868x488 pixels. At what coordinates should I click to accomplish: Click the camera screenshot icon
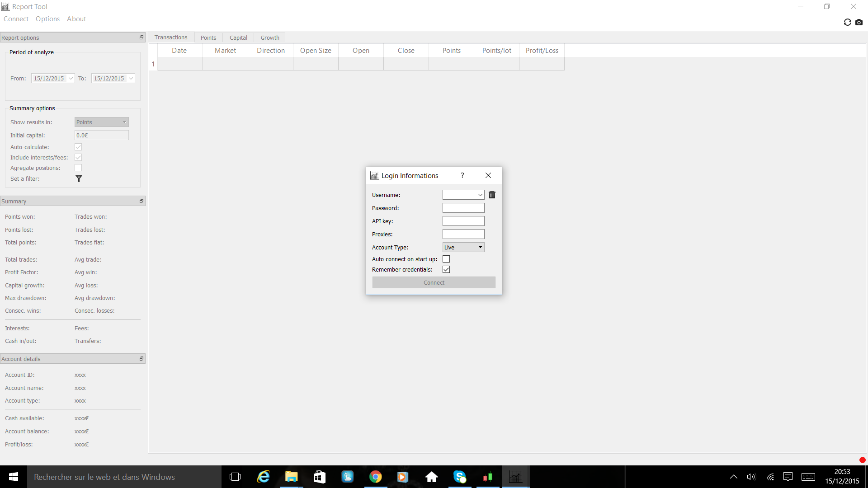click(x=859, y=22)
